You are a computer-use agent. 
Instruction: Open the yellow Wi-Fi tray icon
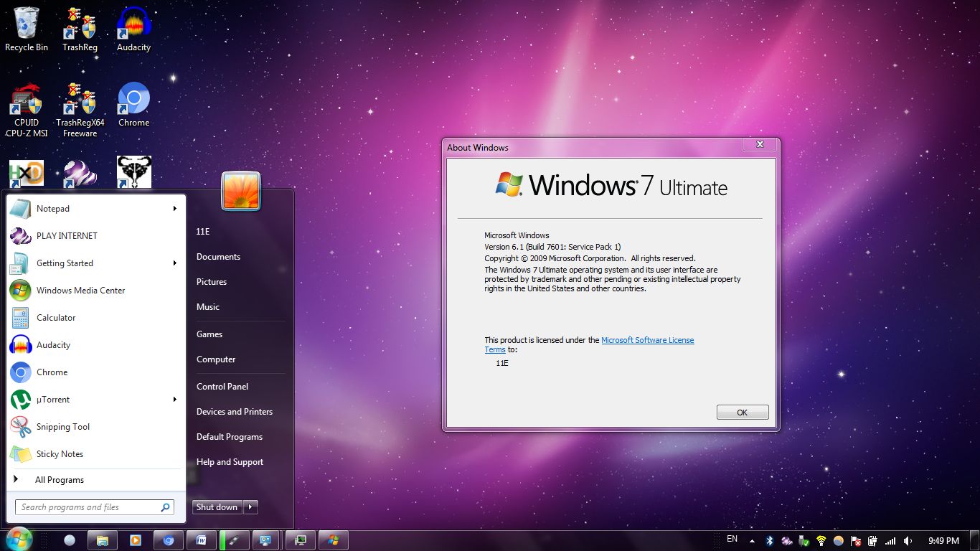tap(821, 541)
